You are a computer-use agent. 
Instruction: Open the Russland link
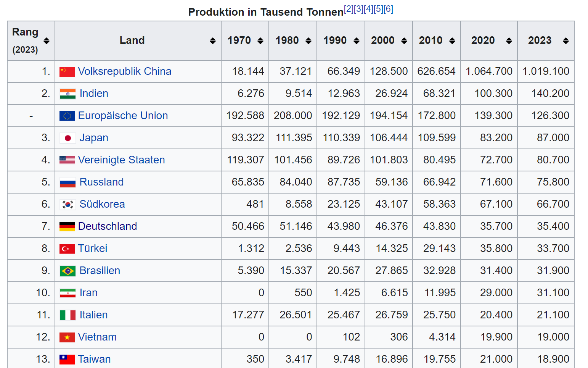(101, 182)
